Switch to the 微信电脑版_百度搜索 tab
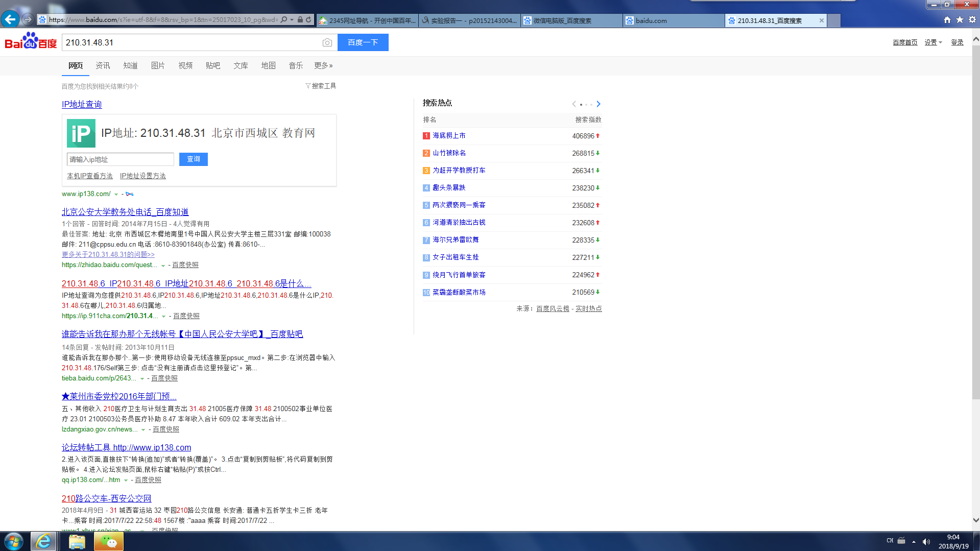This screenshot has width=980, height=551. tap(571, 20)
